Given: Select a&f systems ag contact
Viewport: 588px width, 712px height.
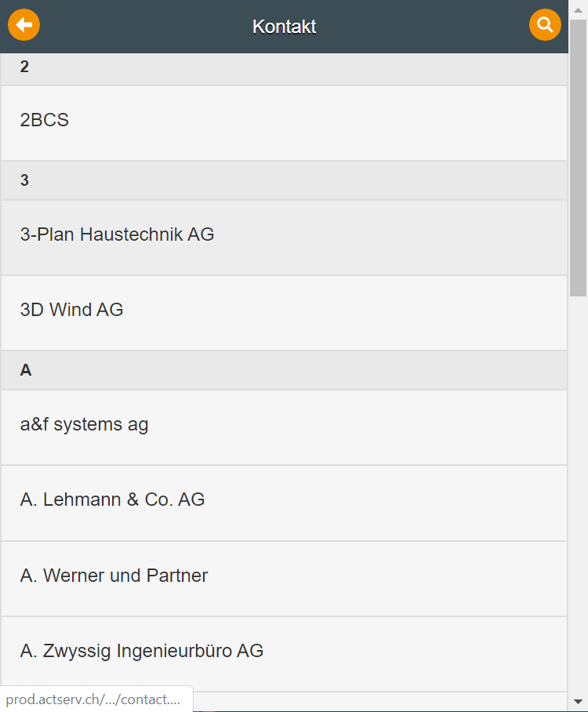Looking at the screenshot, I should pyautogui.click(x=283, y=426).
